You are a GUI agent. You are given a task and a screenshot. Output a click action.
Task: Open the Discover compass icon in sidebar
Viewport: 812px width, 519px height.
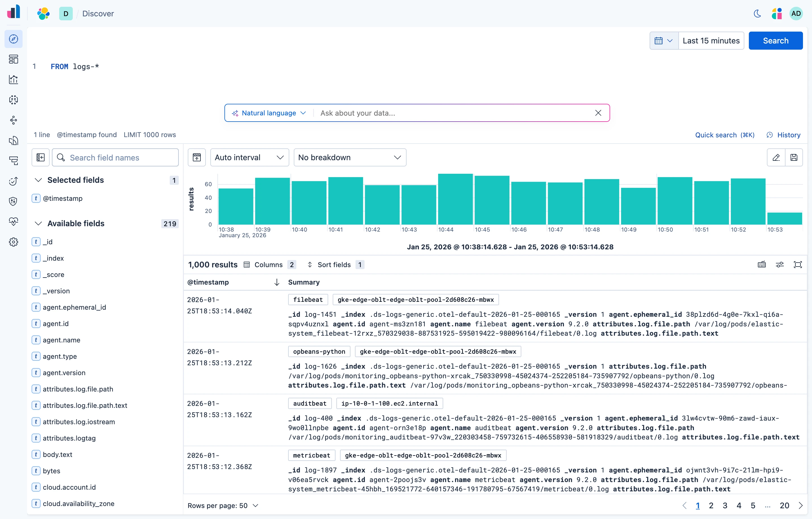(x=14, y=39)
